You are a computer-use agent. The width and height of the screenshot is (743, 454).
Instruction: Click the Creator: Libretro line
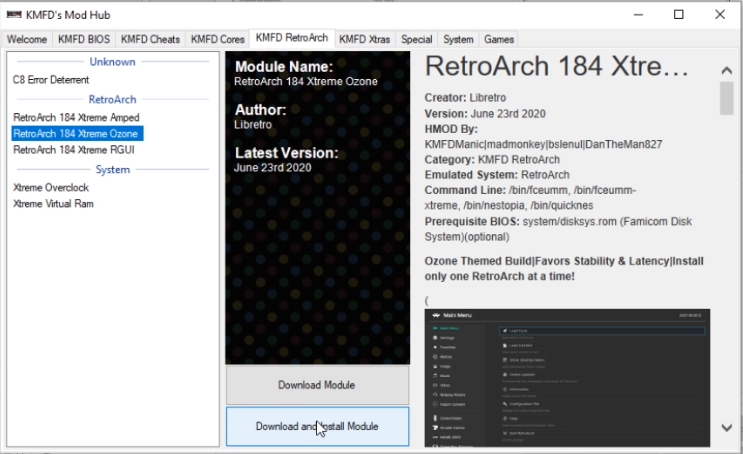coord(465,98)
